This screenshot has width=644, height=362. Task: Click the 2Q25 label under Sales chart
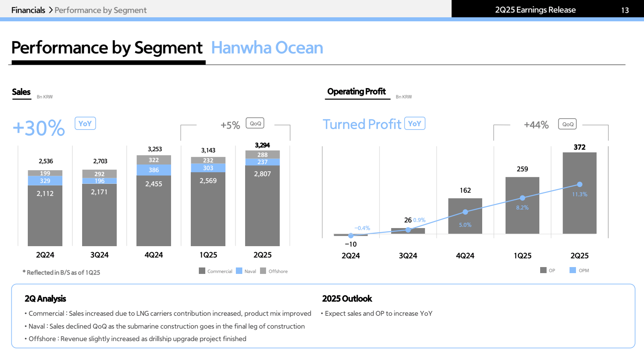tap(262, 255)
